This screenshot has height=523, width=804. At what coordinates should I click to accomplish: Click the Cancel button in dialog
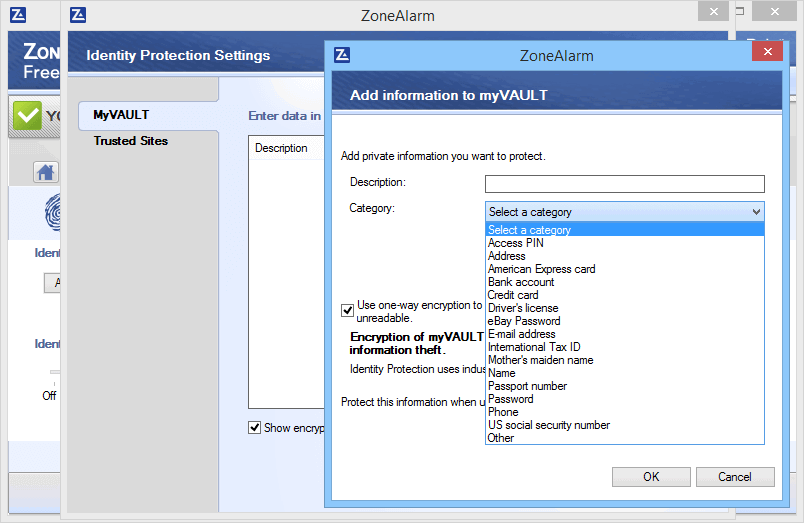[735, 477]
